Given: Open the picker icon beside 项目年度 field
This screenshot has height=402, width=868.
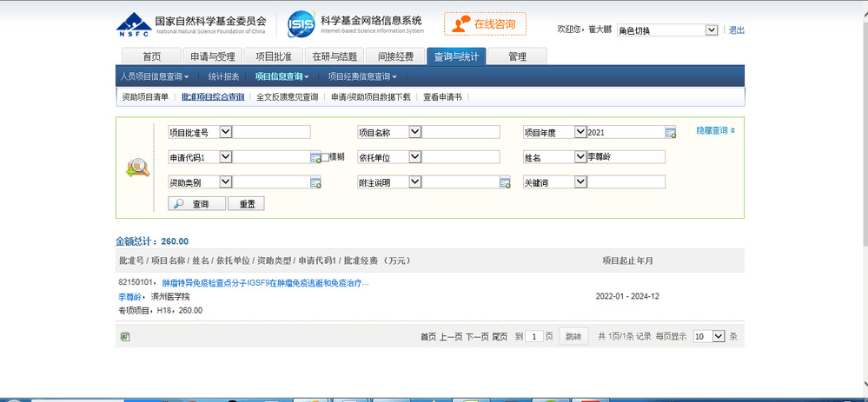Looking at the screenshot, I should [670, 133].
